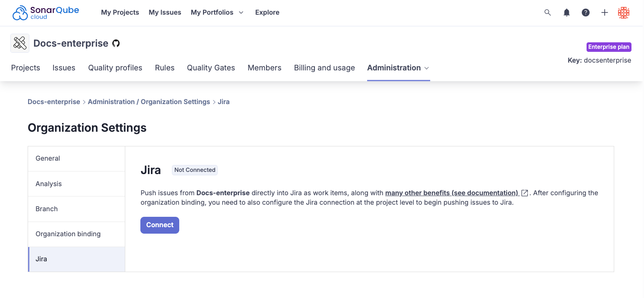Expand the My Portfolios dropdown

[217, 13]
